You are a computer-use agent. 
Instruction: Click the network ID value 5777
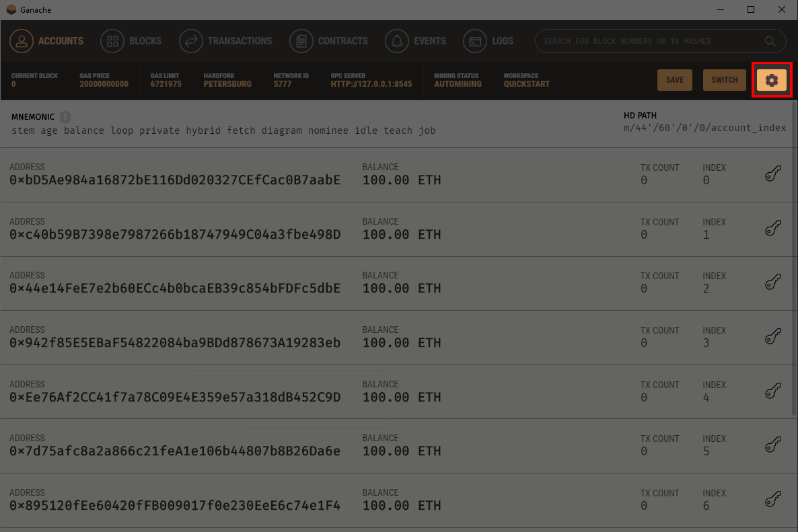pos(283,84)
